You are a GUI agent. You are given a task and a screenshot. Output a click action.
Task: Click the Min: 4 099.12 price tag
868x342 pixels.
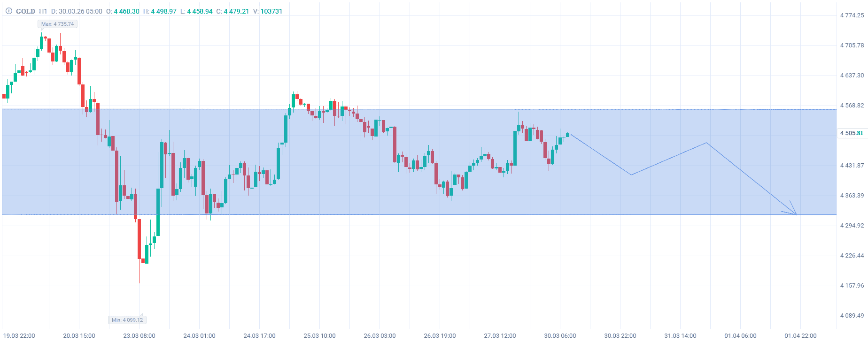(x=127, y=320)
